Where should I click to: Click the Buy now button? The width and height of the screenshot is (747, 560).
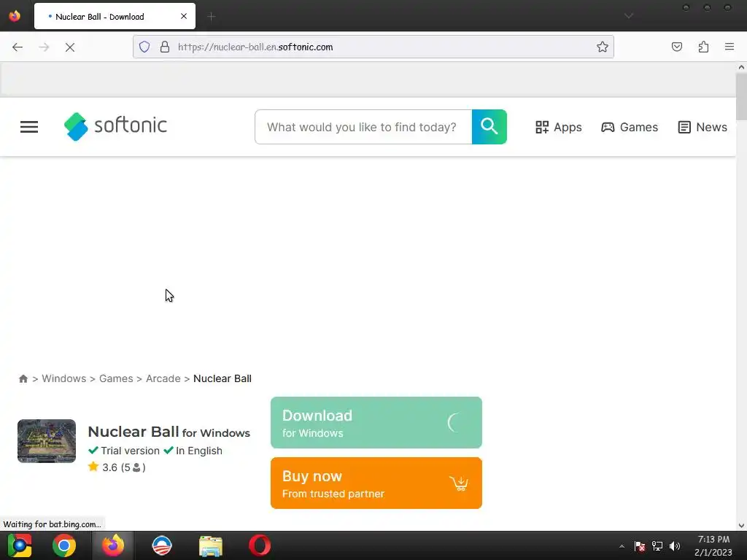pos(376,483)
